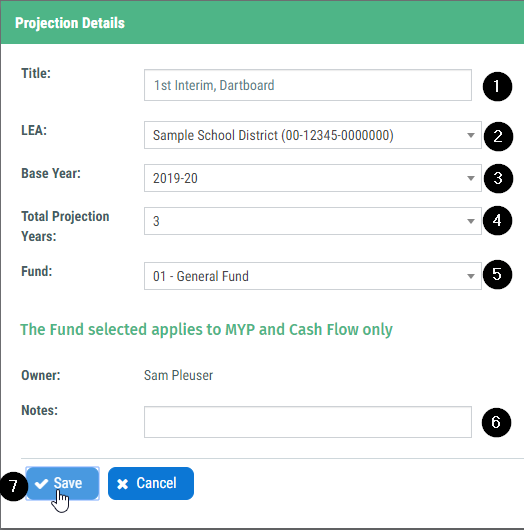Click the Notes input field

coord(308,422)
